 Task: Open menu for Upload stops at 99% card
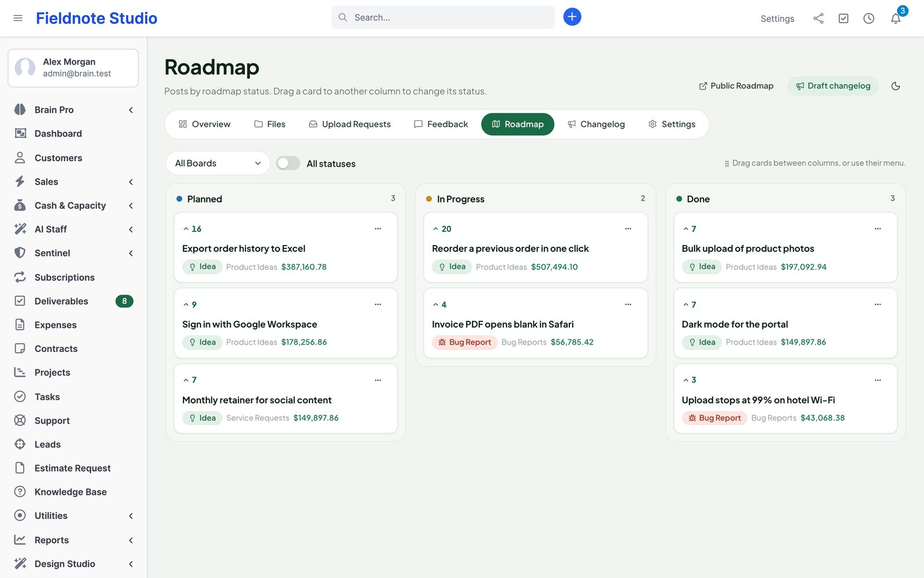click(878, 380)
